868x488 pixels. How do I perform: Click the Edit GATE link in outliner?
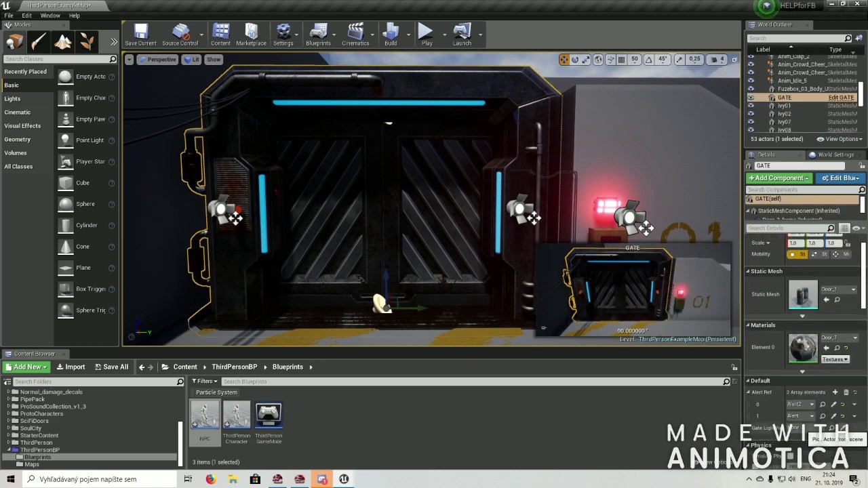click(x=841, y=98)
